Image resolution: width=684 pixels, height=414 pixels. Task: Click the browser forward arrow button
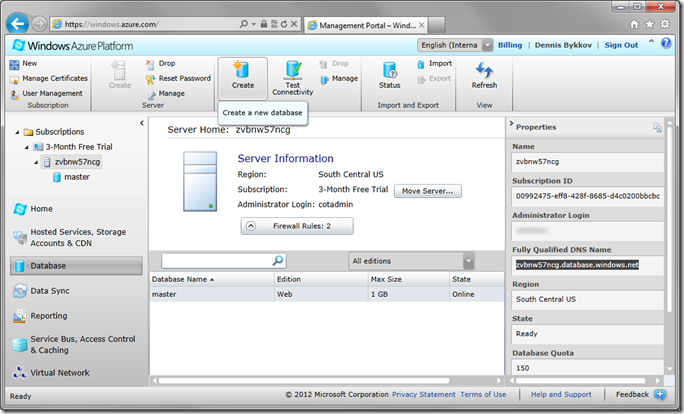pyautogui.click(x=39, y=24)
